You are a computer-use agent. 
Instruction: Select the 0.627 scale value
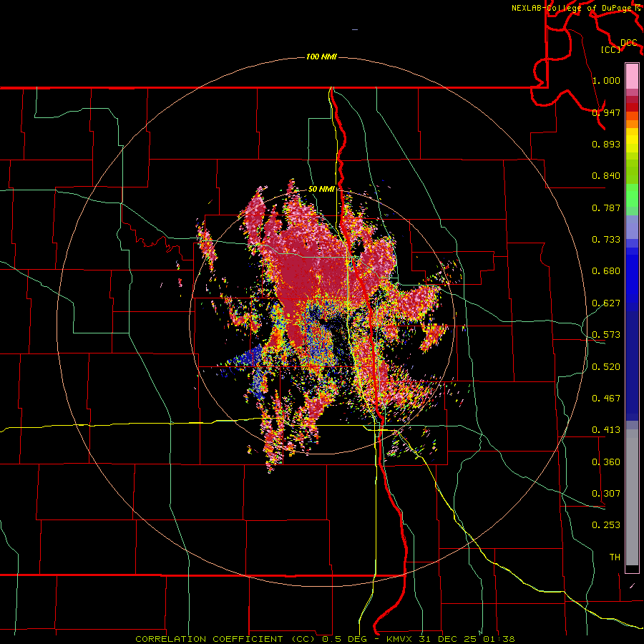point(606,303)
